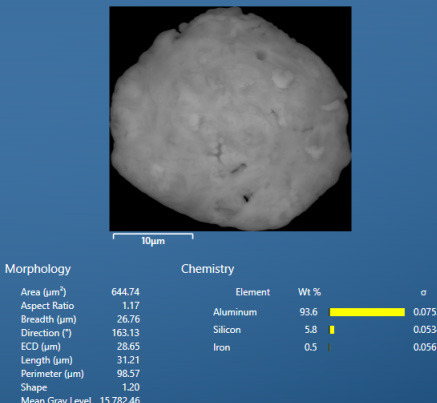437x403 pixels.
Task: Click the Area (µm²) label
Action: coord(43,292)
